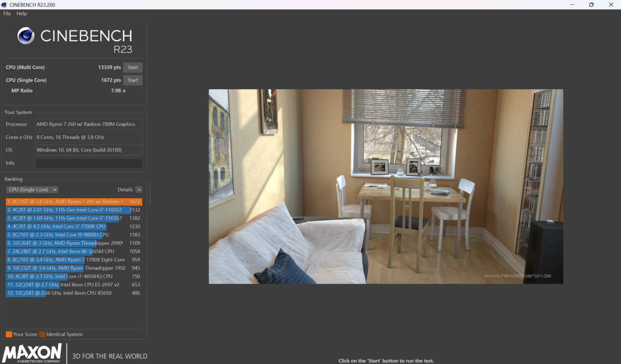Click the 13339 pts multi core score
The image size is (621, 364).
pos(109,67)
